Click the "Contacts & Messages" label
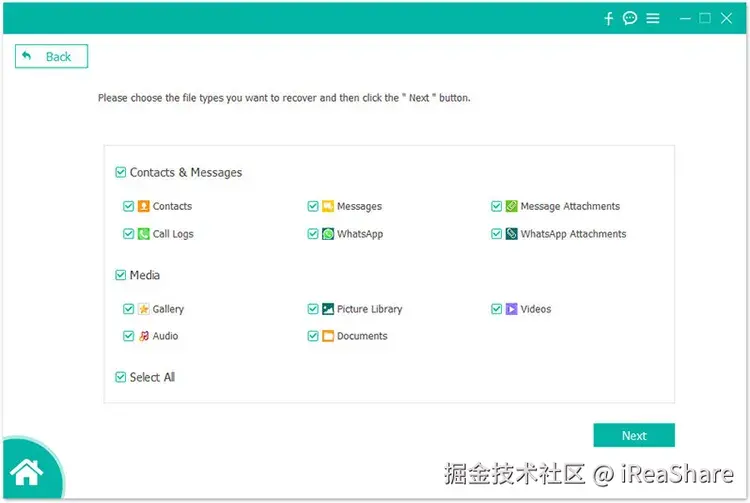 (186, 173)
